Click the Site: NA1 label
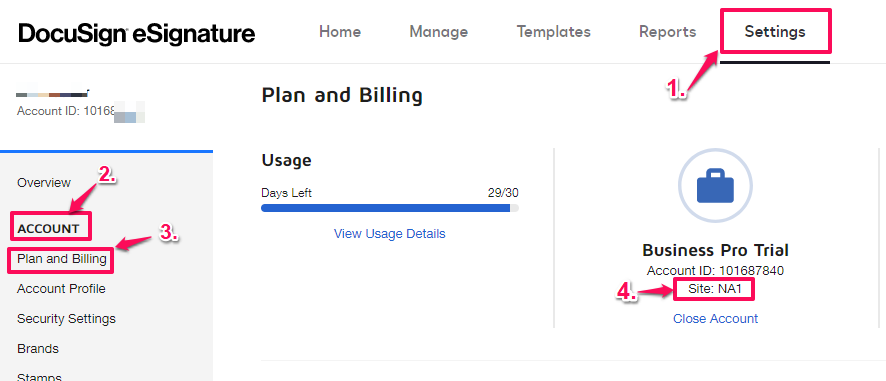 tap(715, 291)
